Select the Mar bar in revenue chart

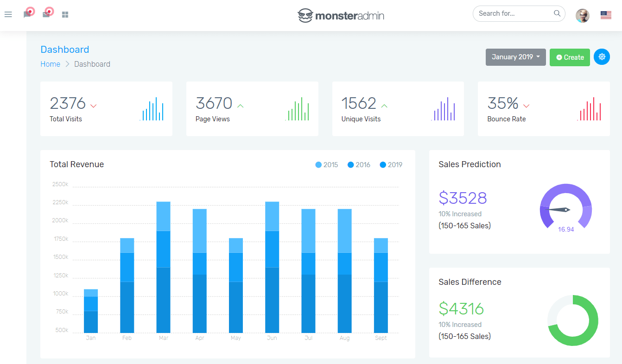coord(163,267)
